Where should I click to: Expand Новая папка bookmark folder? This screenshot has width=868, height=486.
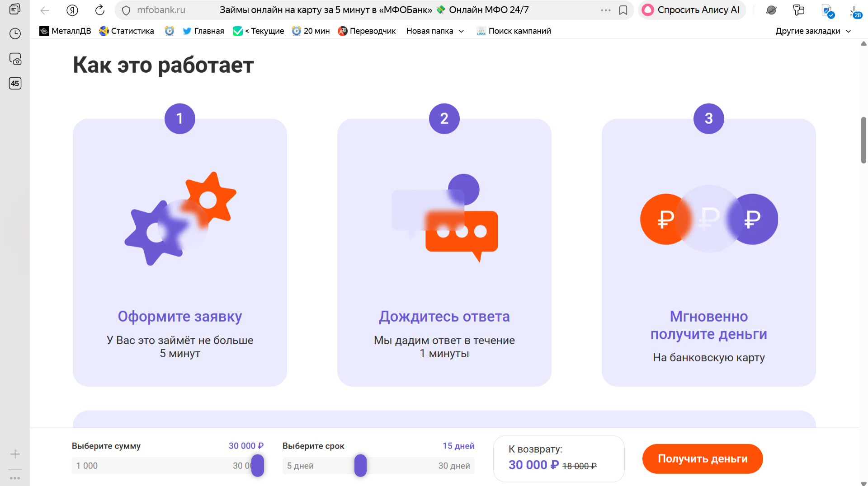[435, 31]
